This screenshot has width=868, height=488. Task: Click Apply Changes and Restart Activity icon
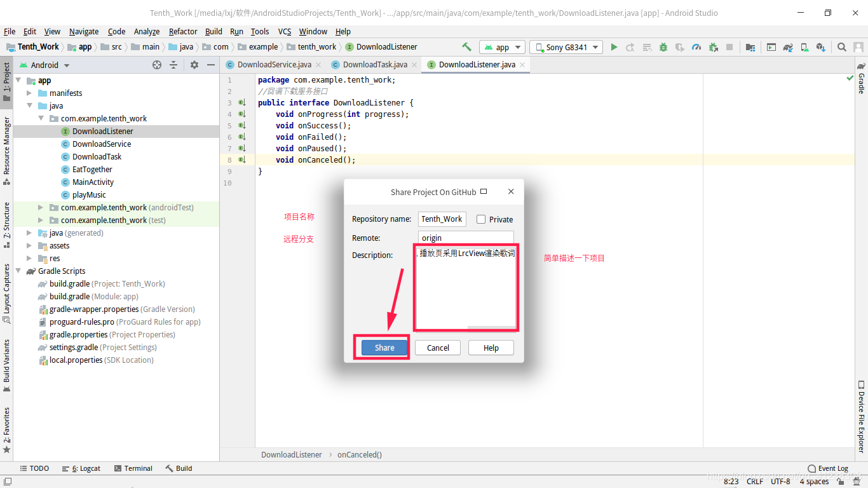[x=630, y=47]
